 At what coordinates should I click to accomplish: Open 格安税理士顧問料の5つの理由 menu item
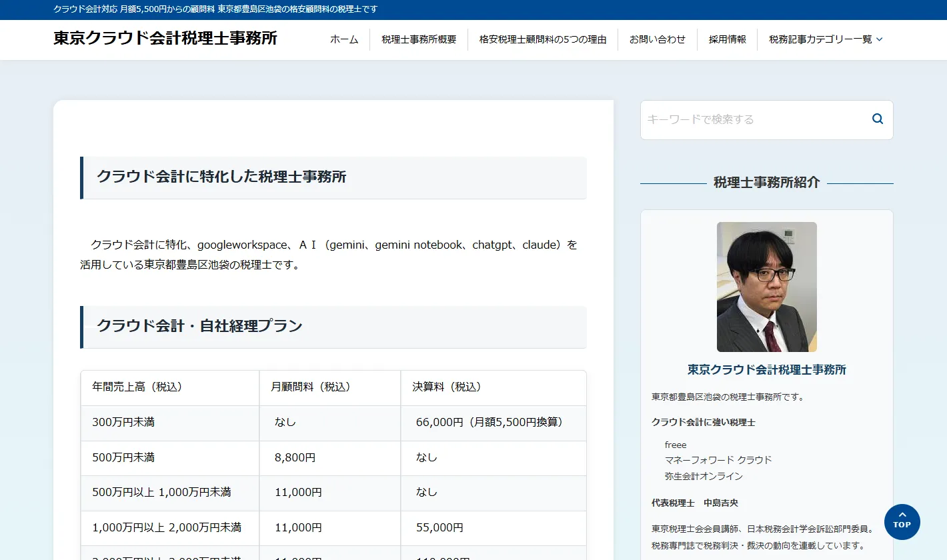(543, 39)
